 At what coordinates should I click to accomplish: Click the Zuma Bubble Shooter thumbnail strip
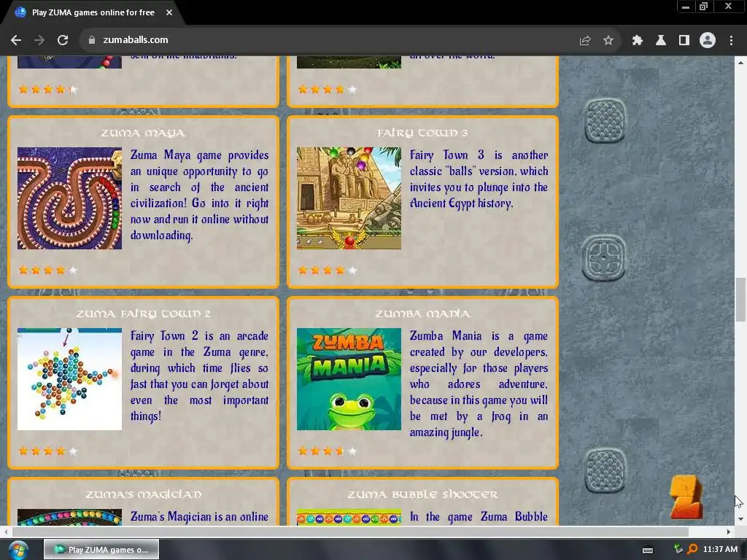click(349, 518)
